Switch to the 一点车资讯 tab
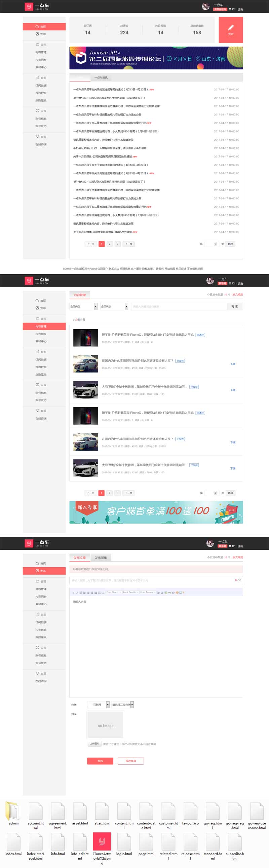Image resolution: width=269 pixels, height=868 pixels. [101, 78]
